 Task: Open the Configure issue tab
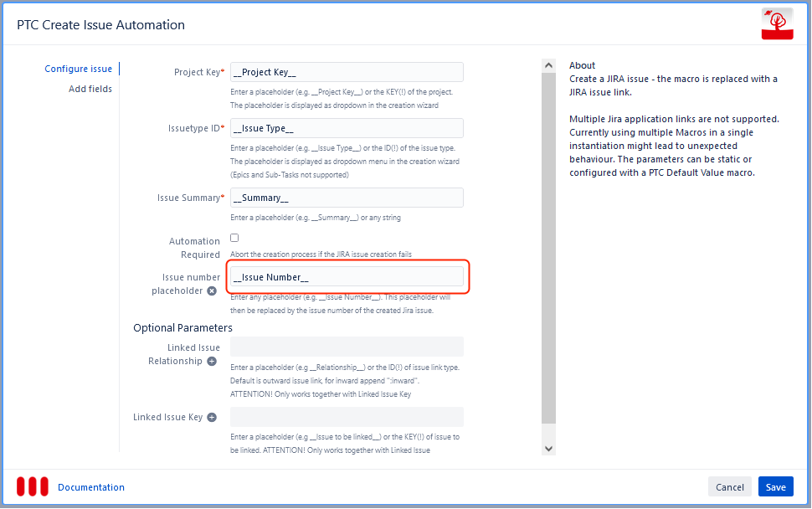pos(78,69)
